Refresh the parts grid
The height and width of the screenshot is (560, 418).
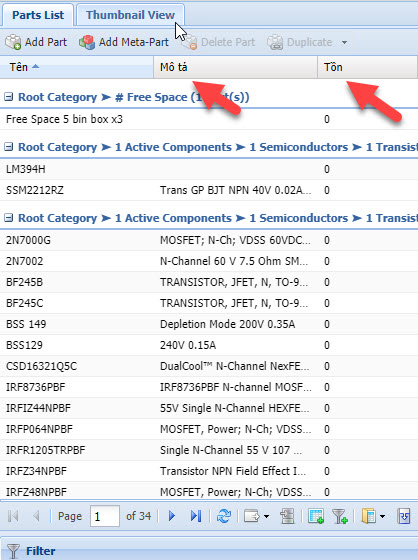[224, 516]
